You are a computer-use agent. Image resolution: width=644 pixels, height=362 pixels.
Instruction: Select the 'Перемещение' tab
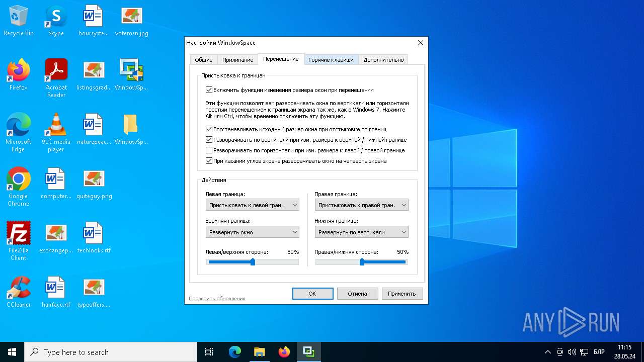[x=281, y=59]
